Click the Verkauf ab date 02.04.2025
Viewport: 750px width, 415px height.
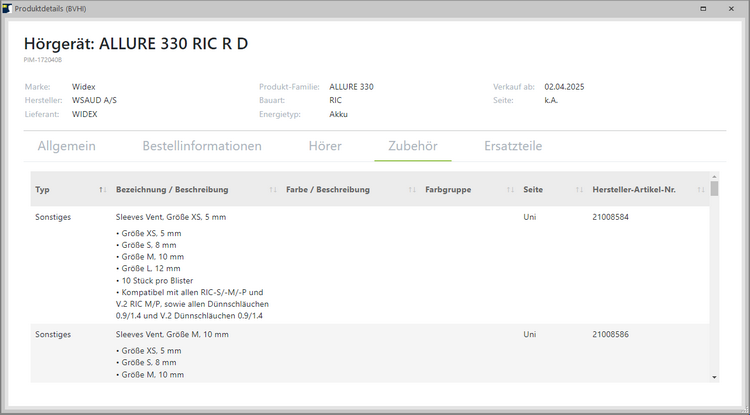(564, 87)
